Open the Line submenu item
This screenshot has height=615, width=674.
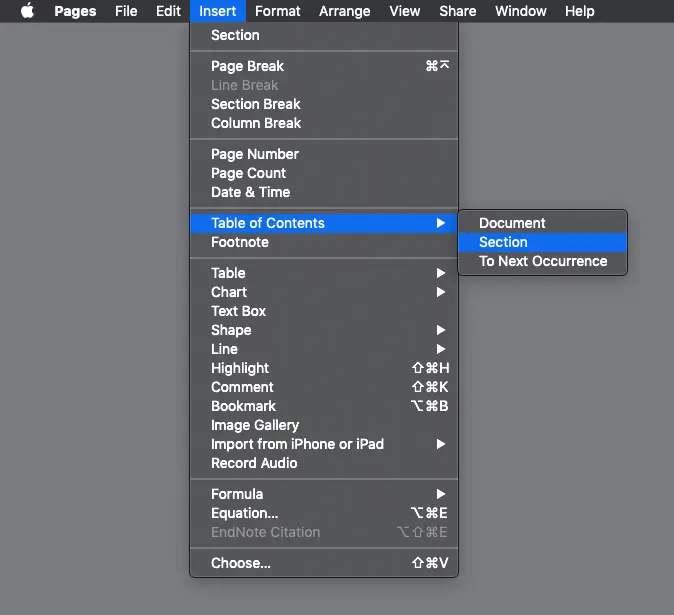324,349
